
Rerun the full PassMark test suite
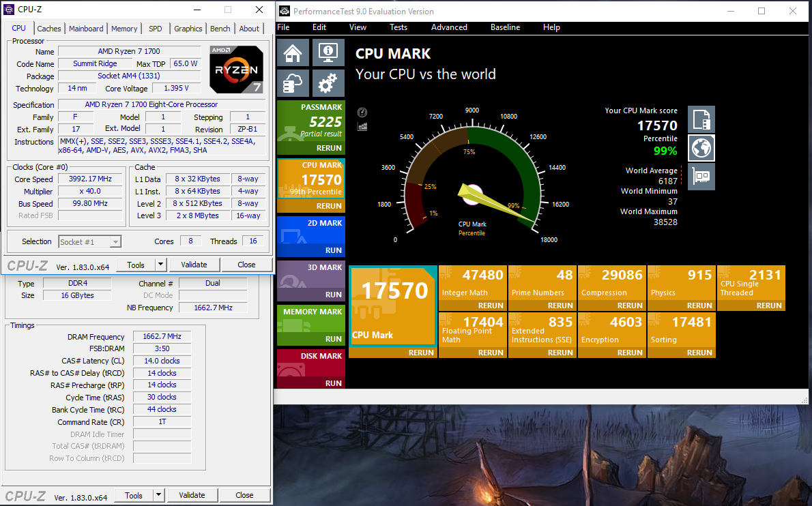pyautogui.click(x=329, y=148)
